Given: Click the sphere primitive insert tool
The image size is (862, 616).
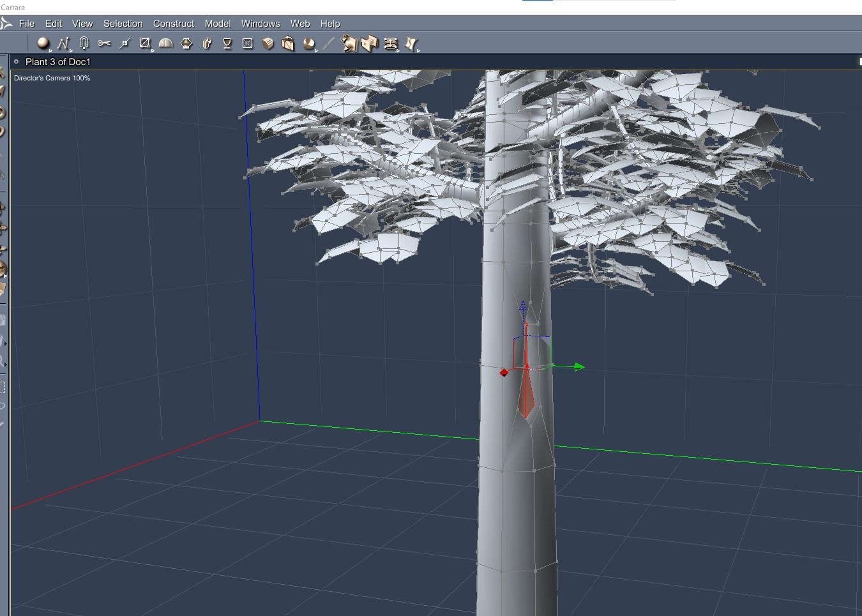Looking at the screenshot, I should [43, 43].
